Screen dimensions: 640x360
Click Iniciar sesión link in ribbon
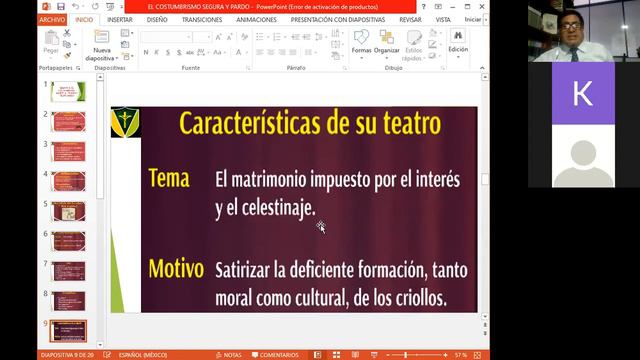(x=473, y=20)
